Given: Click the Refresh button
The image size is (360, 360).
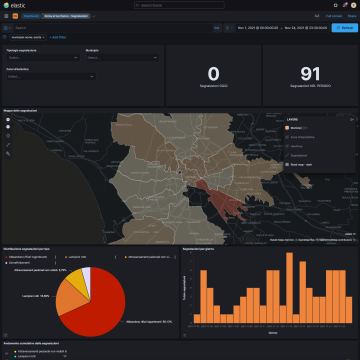Looking at the screenshot, I should pos(345,28).
